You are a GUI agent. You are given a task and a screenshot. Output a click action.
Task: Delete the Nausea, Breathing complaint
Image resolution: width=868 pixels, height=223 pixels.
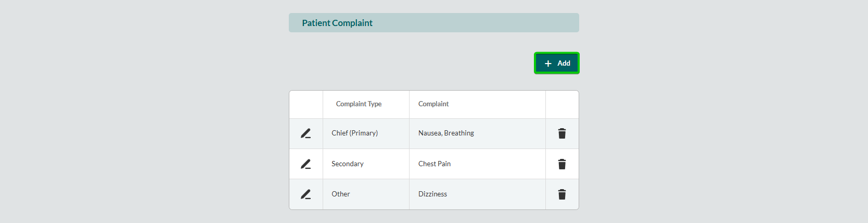562,133
